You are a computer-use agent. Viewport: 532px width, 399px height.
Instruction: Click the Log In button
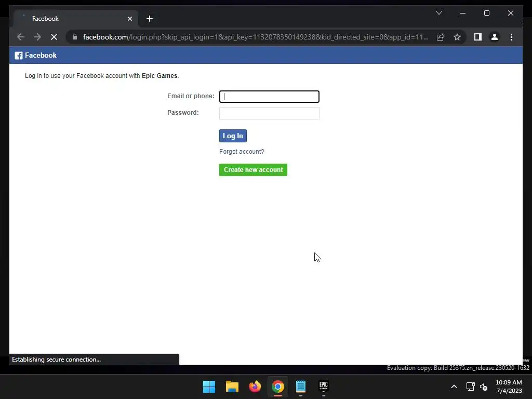(x=233, y=136)
